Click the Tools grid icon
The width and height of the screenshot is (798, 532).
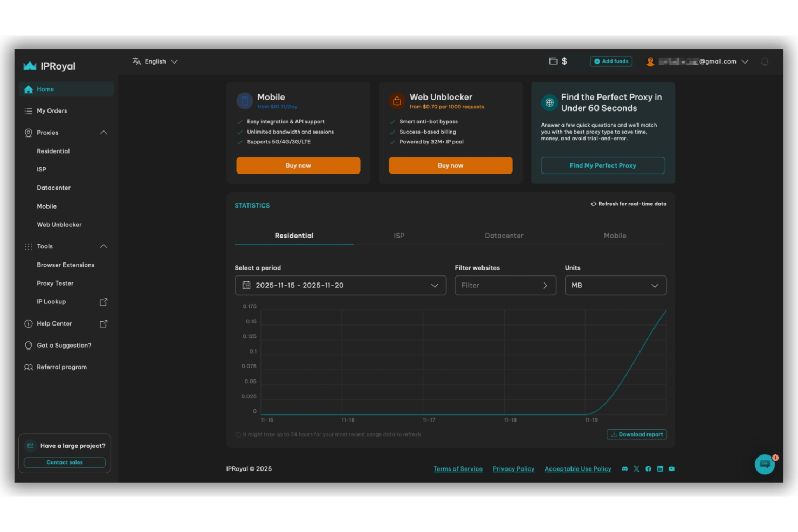(x=29, y=246)
